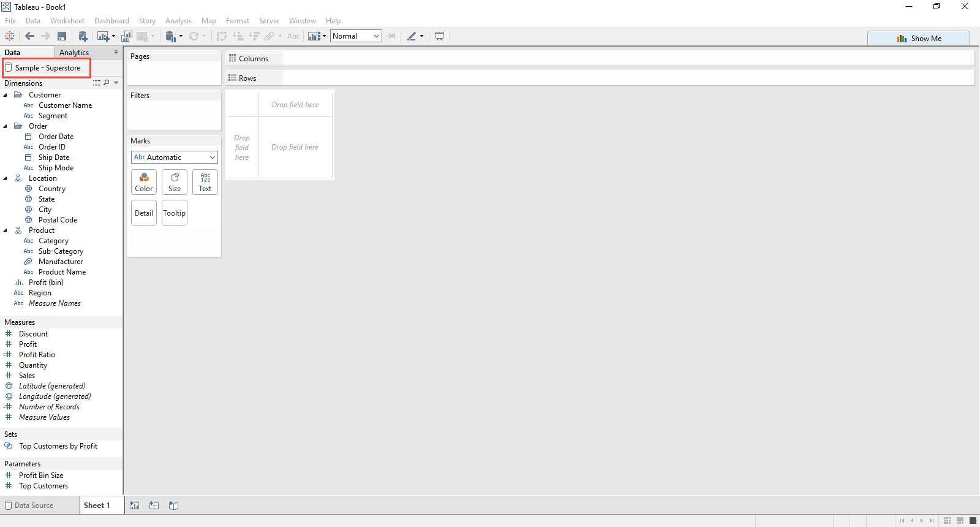980x527 pixels.
Task: Undo with the back arrow
Action: [29, 36]
